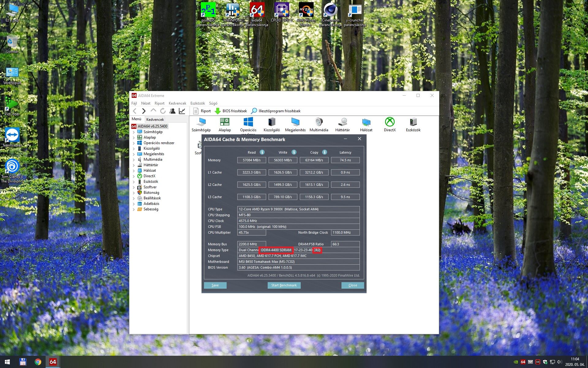Click the Riport toolbar button
The height and width of the screenshot is (368, 588).
tap(202, 111)
